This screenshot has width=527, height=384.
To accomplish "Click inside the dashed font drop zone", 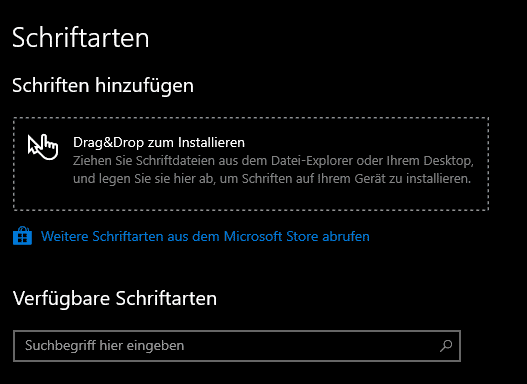I will [x=251, y=164].
